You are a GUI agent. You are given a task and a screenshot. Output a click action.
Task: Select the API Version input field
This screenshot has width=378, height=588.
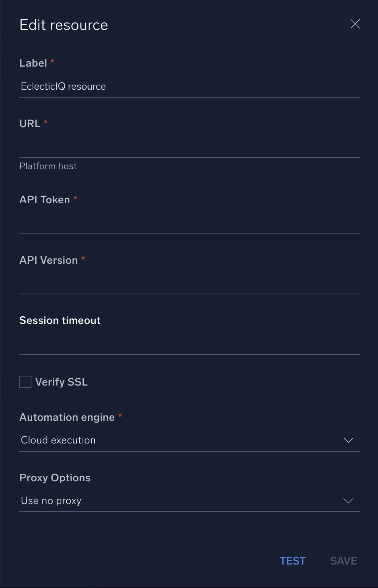[189, 283]
